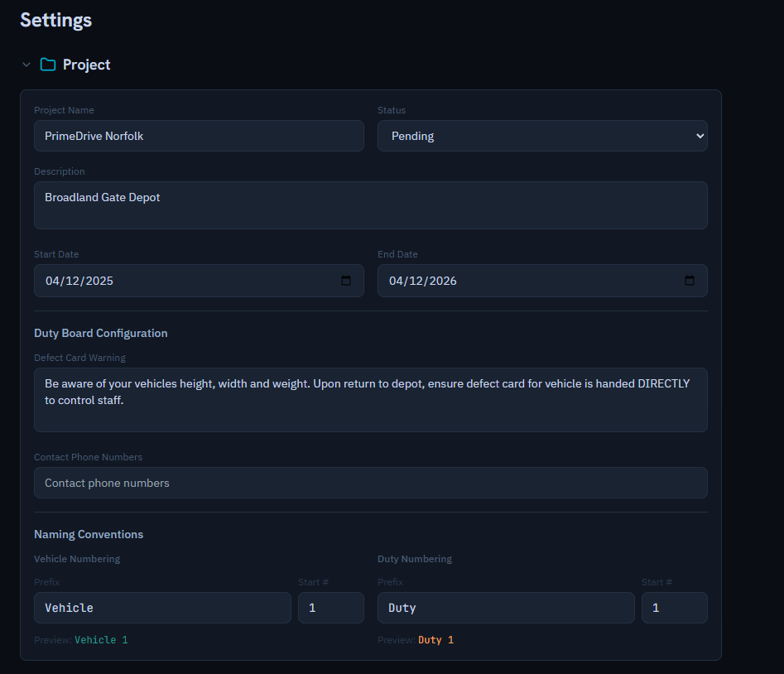Click the green Vehicle 1 preview text
Image resolution: width=784 pixels, height=674 pixels.
tap(101, 640)
